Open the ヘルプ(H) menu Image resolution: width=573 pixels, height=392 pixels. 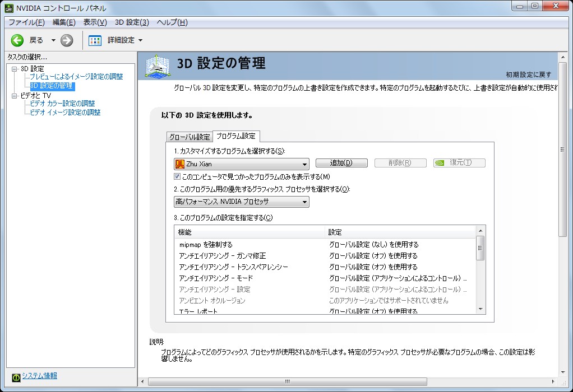(172, 22)
